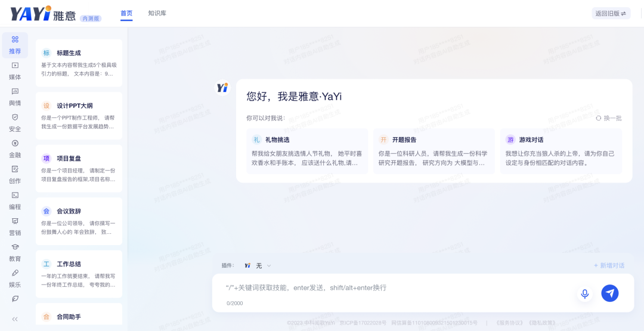Switch to the 首页 tab
The width and height of the screenshot is (644, 331).
[x=126, y=13]
